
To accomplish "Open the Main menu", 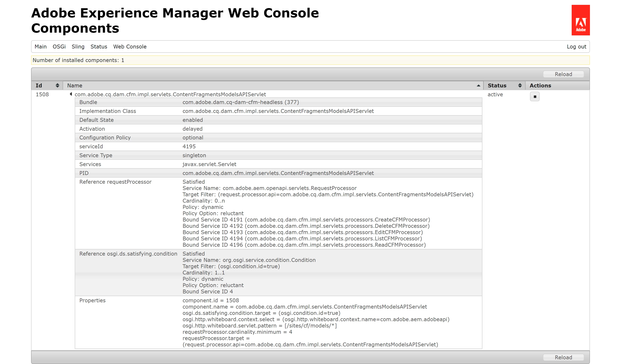I will click(40, 47).
